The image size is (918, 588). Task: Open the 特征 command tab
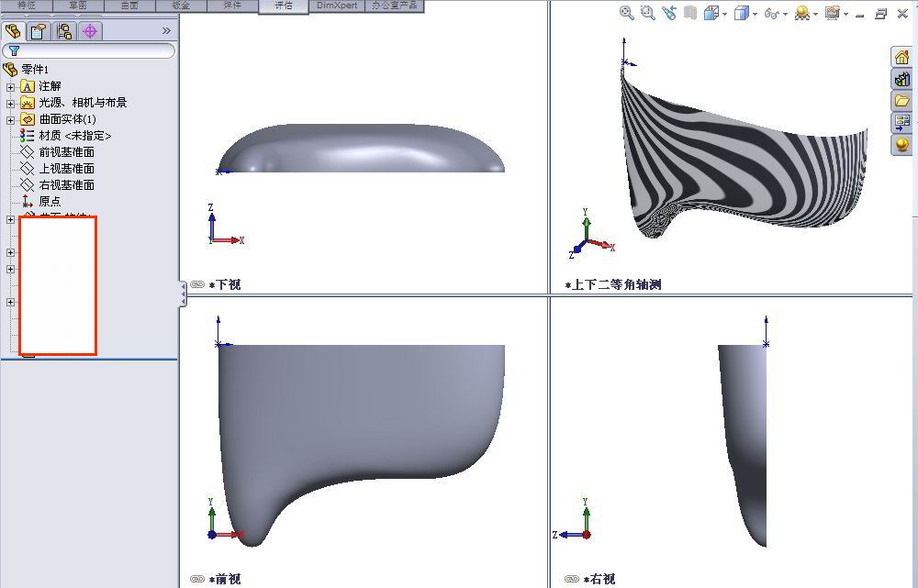click(x=27, y=6)
